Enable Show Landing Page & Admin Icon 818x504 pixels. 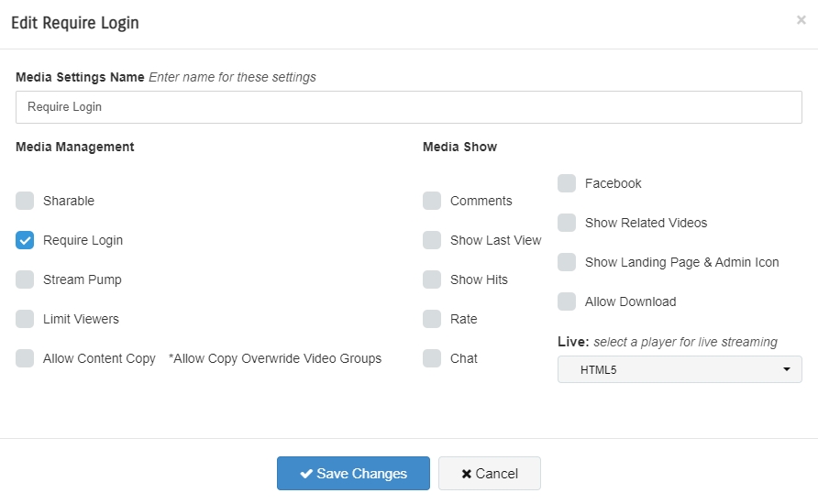567,262
